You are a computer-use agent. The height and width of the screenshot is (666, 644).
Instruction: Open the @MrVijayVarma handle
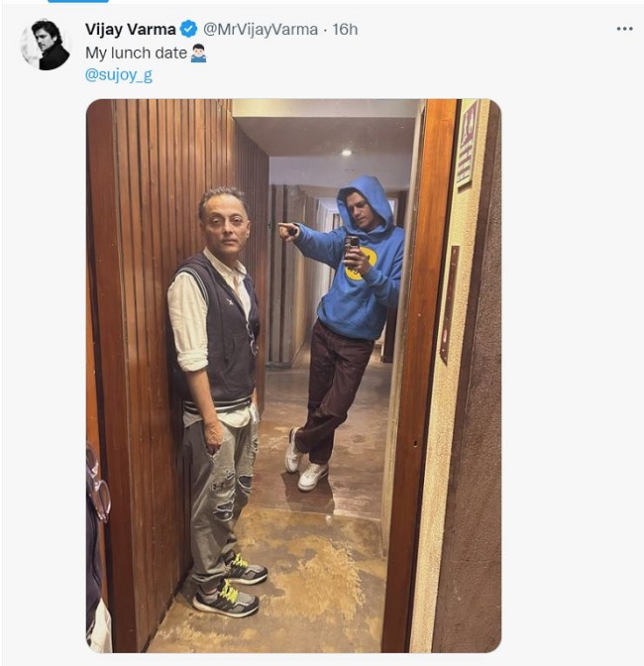point(261,30)
